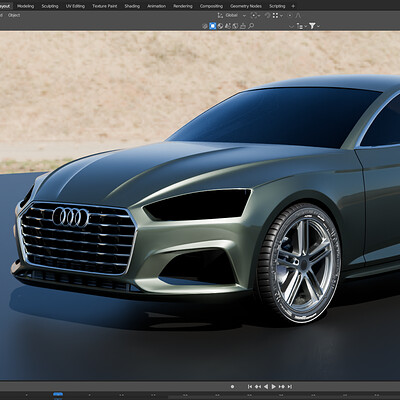The height and width of the screenshot is (400, 400).
Task: Open the Sculpting workspace tab
Action: [x=50, y=6]
